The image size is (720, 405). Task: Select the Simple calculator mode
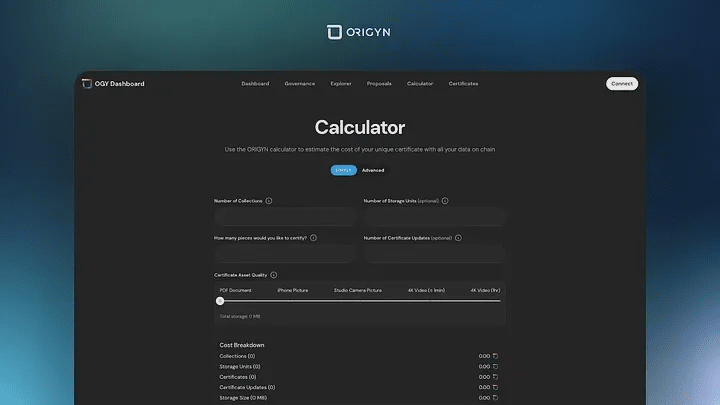343,170
